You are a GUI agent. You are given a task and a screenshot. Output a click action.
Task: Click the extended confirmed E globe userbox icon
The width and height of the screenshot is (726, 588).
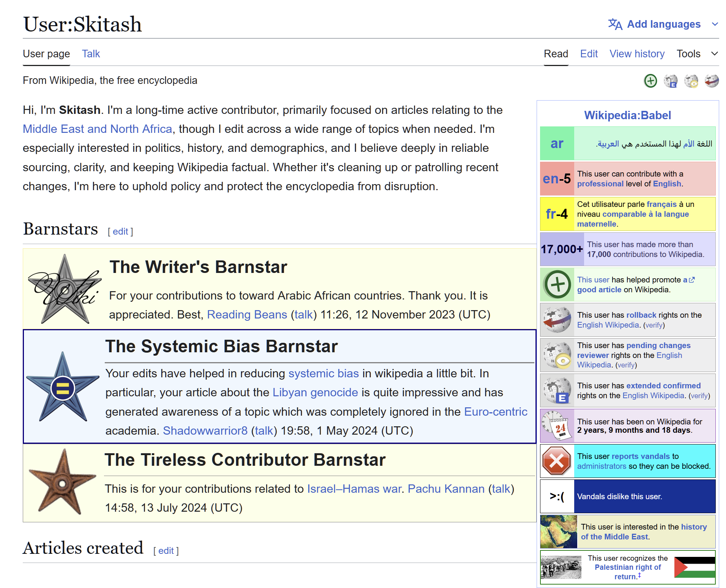point(557,390)
